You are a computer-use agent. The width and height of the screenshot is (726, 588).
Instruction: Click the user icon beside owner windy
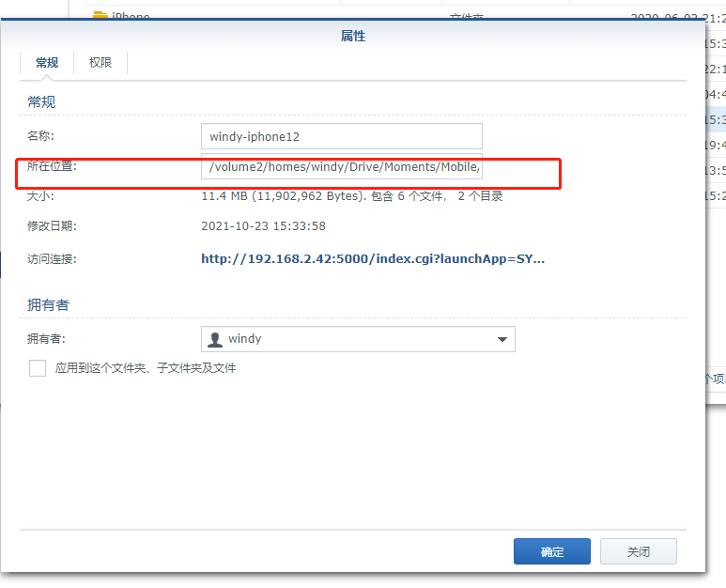coord(215,339)
